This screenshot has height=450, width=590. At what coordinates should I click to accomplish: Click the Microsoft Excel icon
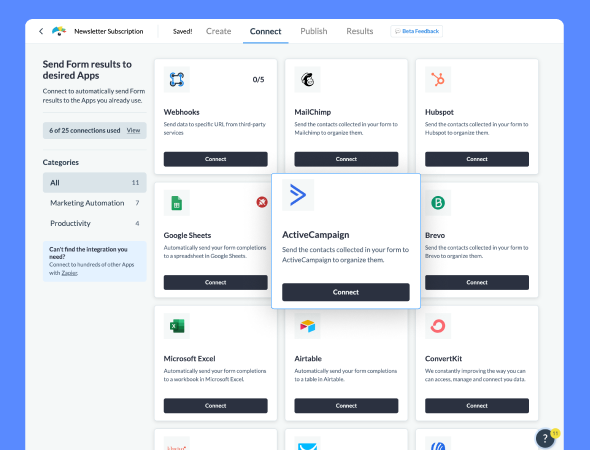[x=176, y=326]
